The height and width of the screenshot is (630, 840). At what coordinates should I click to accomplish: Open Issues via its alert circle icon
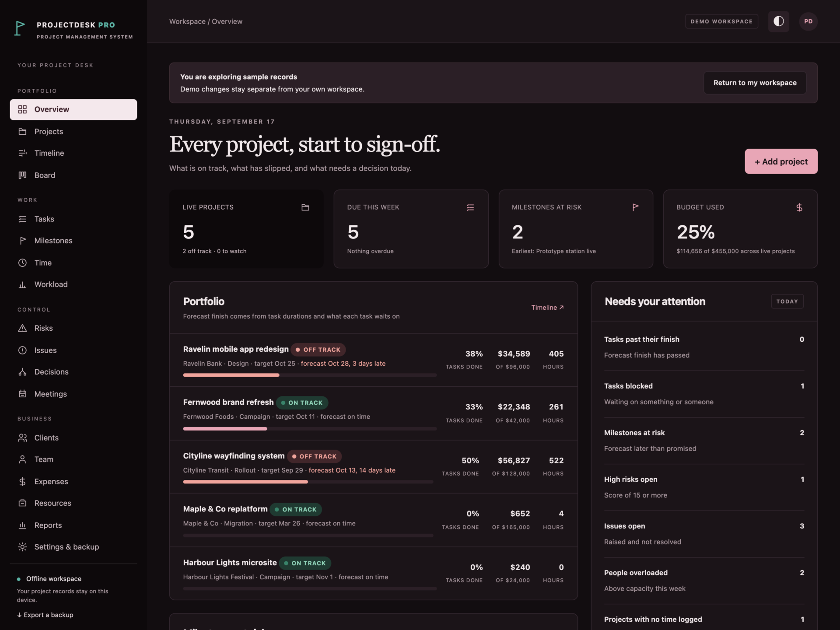point(22,350)
